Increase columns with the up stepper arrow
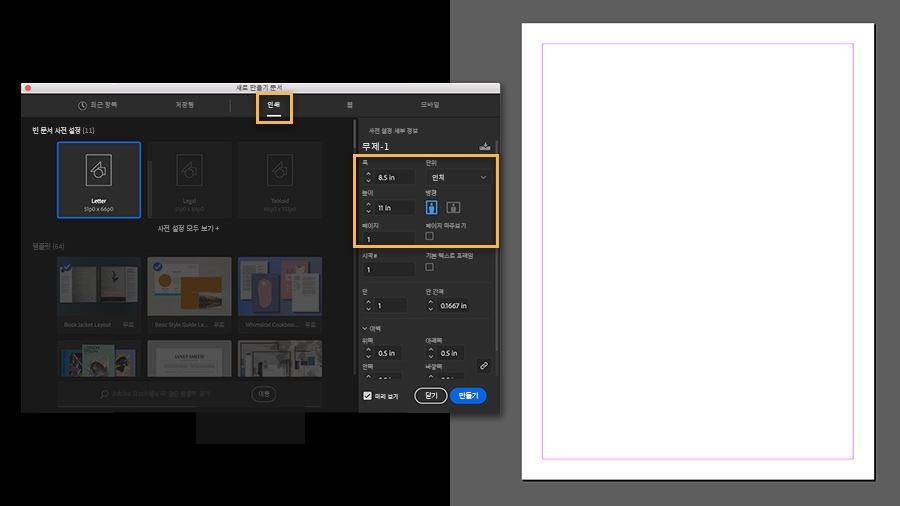 coord(368,302)
